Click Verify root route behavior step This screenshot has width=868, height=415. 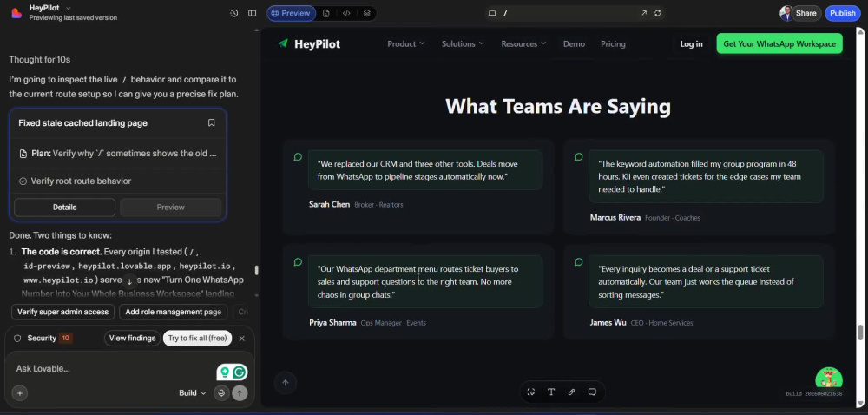[x=81, y=181]
